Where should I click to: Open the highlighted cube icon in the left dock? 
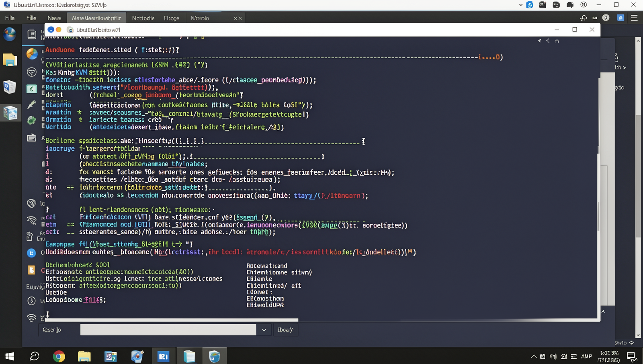10,113
